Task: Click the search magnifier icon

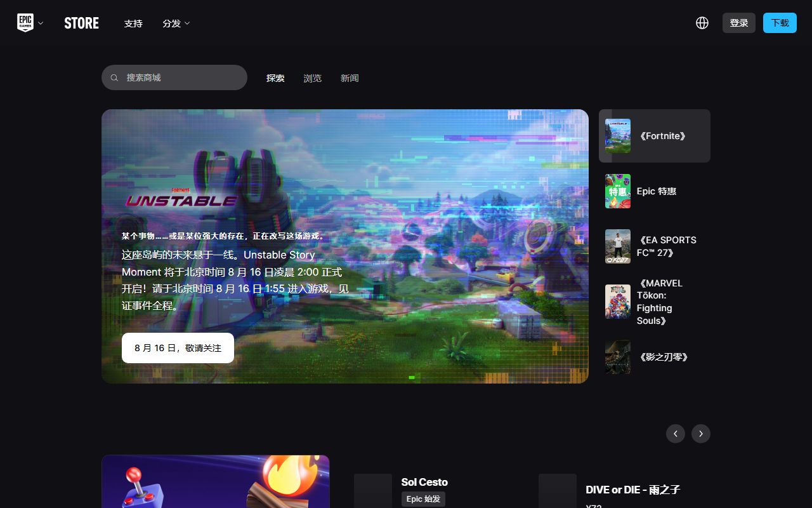Action: coord(114,77)
